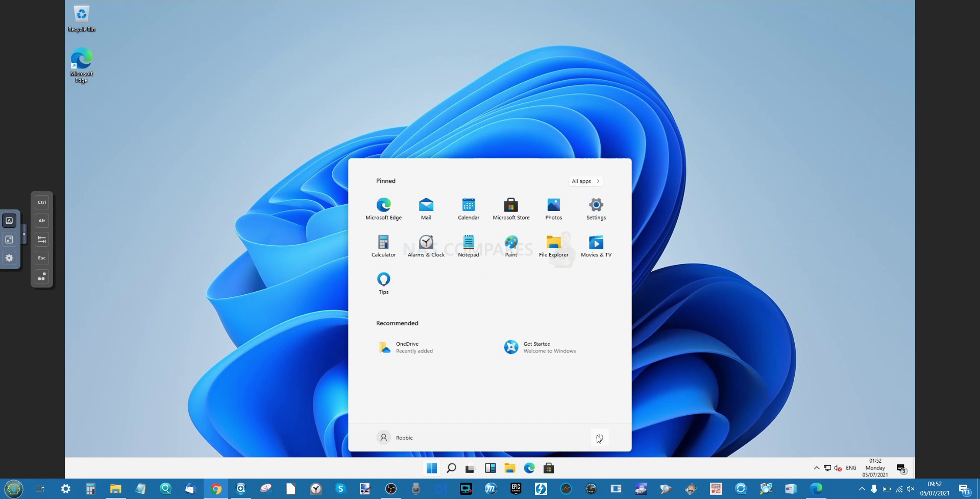Toggle fullscreen in remote control panel
This screenshot has width=980, height=499.
pyautogui.click(x=9, y=240)
